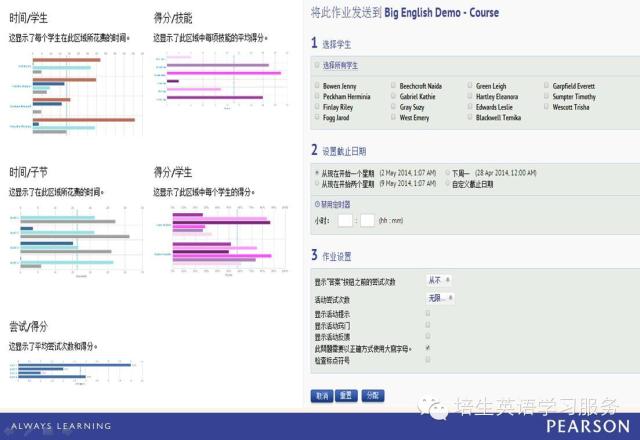The height and width of the screenshot is (440, 640).
Task: Select student Garpfield Everett checkbox
Action: 547,86
